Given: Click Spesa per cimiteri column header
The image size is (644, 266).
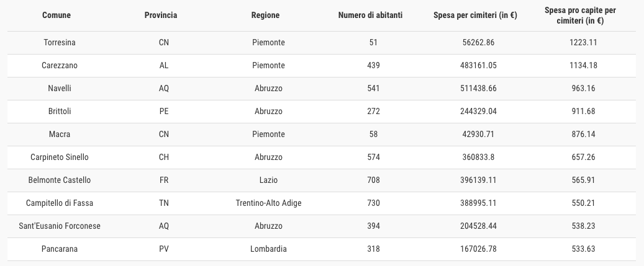Looking at the screenshot, I should point(475,15).
